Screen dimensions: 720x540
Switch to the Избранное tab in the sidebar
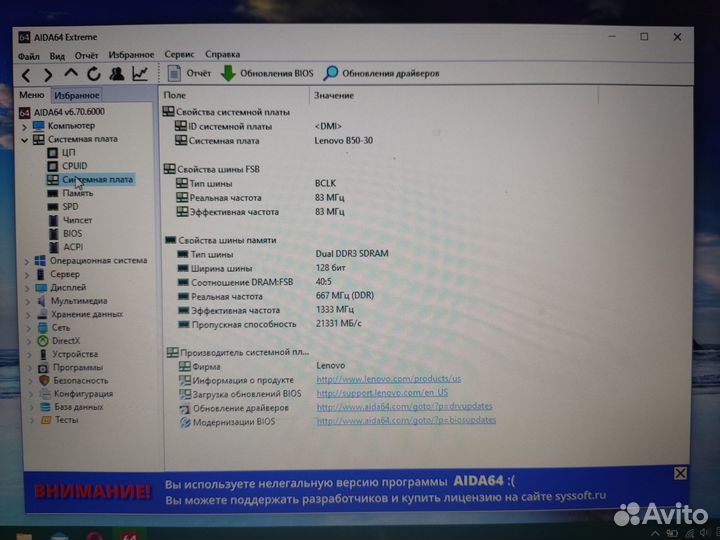point(77,96)
